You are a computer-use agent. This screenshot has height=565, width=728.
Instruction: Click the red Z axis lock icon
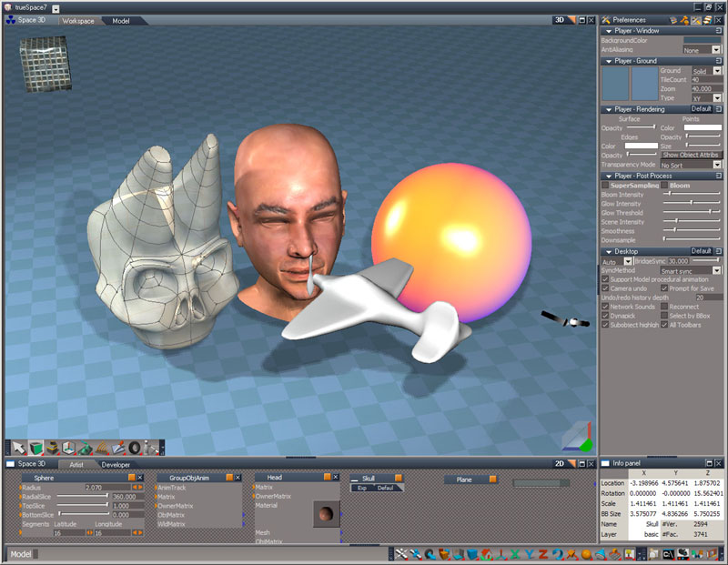[x=543, y=554]
